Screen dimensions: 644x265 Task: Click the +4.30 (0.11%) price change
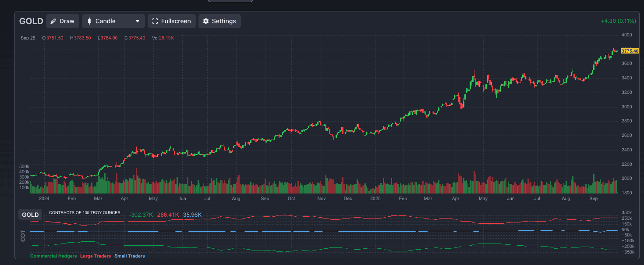click(x=618, y=21)
